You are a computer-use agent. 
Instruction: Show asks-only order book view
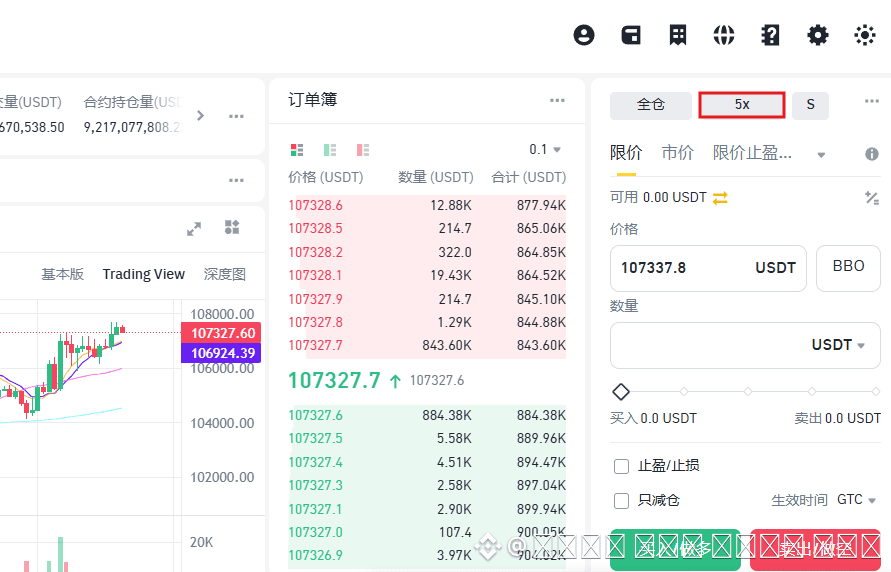363,150
